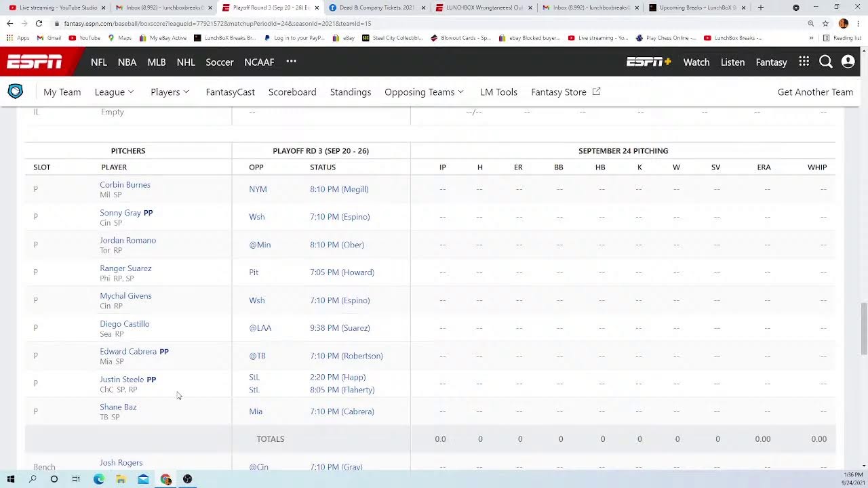Click the 2:20 PM (Happ) game link
868x488 pixels.
point(338,377)
